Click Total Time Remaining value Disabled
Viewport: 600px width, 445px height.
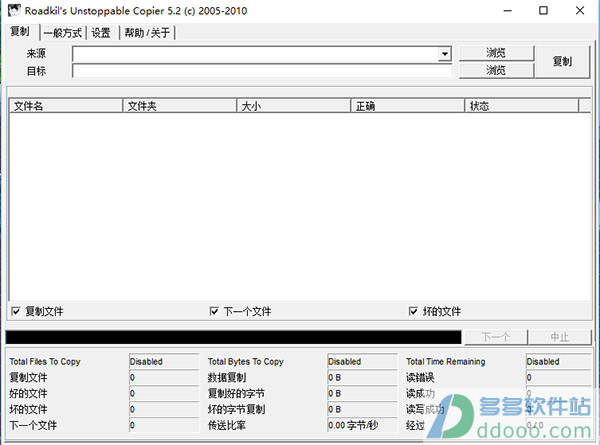click(559, 362)
